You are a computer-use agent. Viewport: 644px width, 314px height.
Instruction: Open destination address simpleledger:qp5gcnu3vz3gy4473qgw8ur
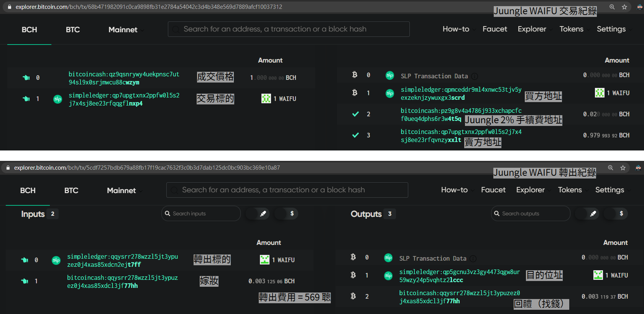pos(460,276)
